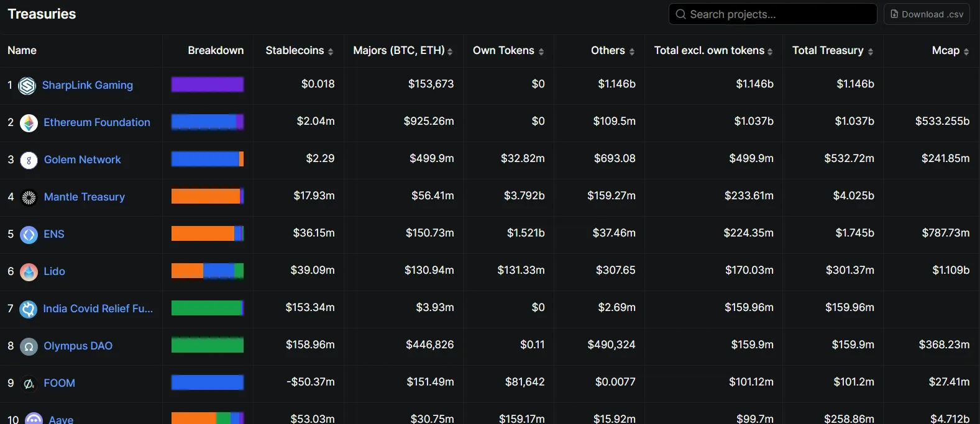
Task: Select the Breakdown column header
Action: 216,51
